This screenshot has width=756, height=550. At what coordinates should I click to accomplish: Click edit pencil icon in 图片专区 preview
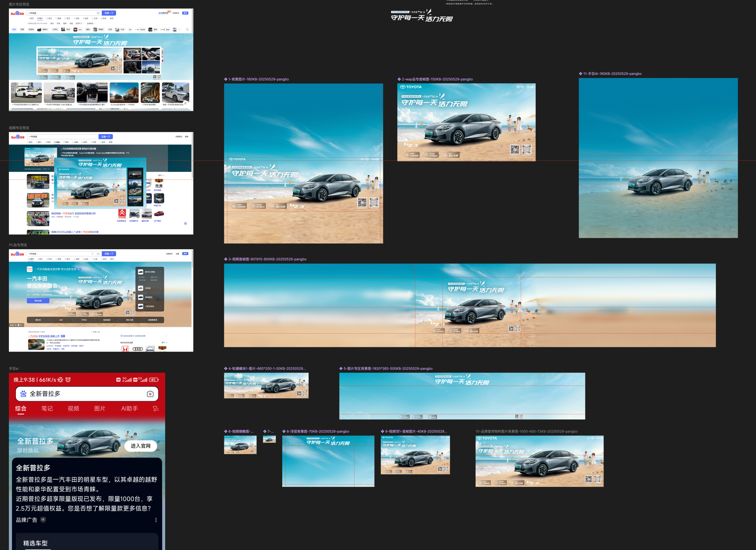[186, 103]
